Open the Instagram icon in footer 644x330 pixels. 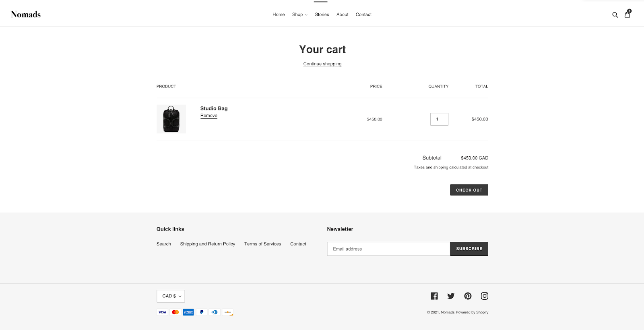(485, 296)
